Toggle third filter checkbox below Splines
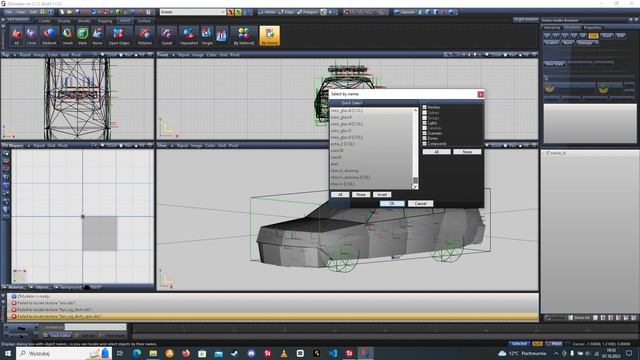This screenshot has height=360, width=640. tap(424, 118)
